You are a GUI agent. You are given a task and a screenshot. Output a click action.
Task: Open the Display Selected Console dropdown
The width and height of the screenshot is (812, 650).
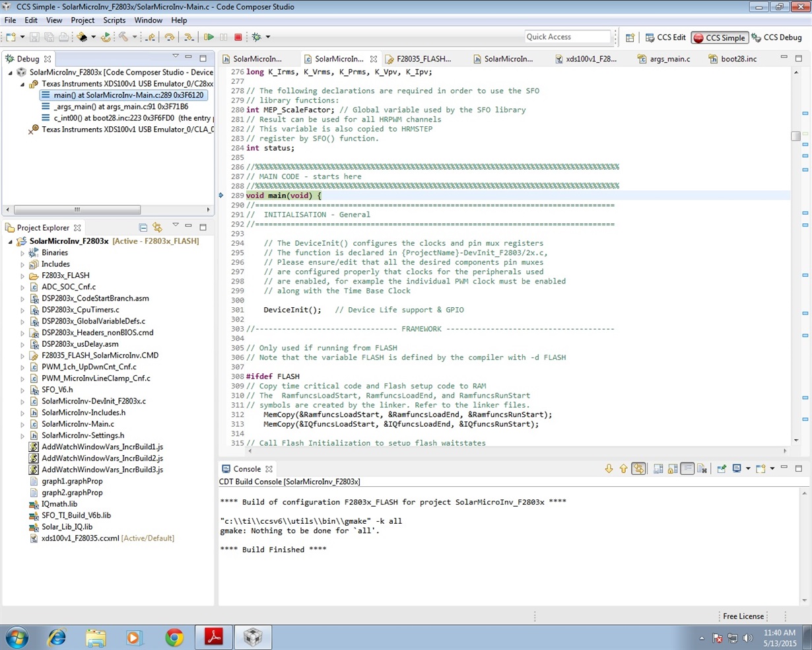748,468
